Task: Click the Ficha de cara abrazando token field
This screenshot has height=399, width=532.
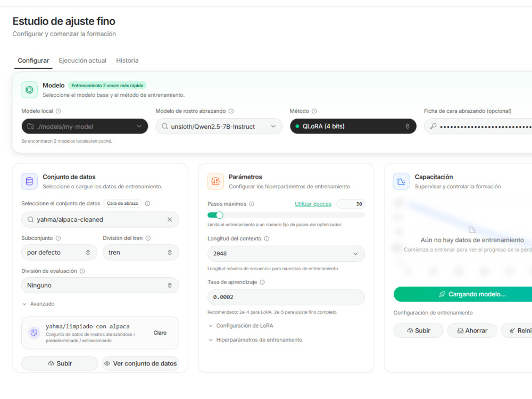Action: coord(478,127)
